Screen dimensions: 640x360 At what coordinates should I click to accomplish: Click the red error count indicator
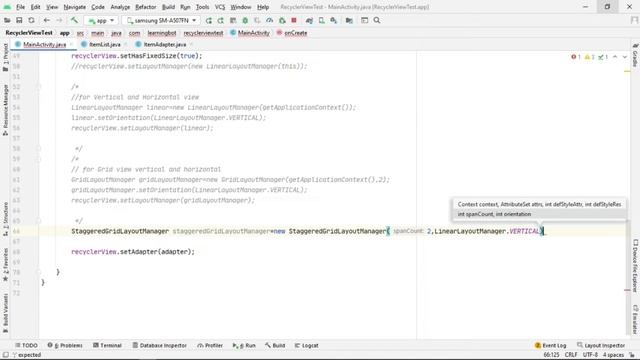(x=576, y=57)
